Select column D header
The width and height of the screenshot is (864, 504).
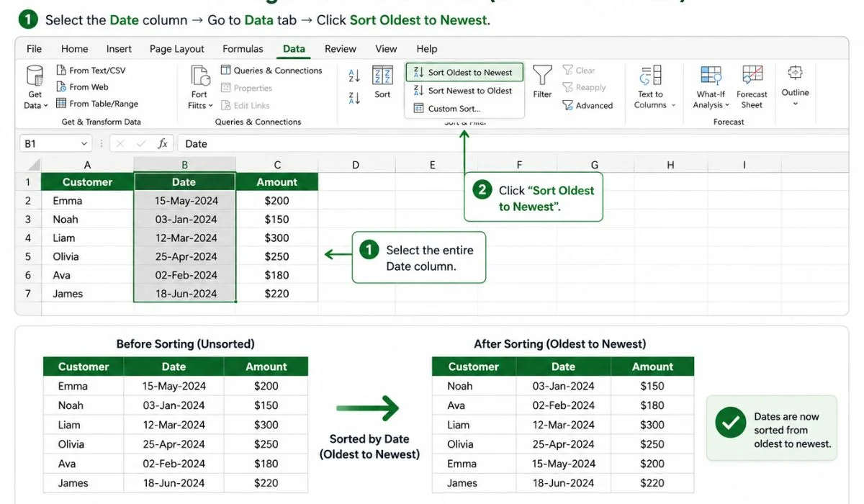click(356, 165)
